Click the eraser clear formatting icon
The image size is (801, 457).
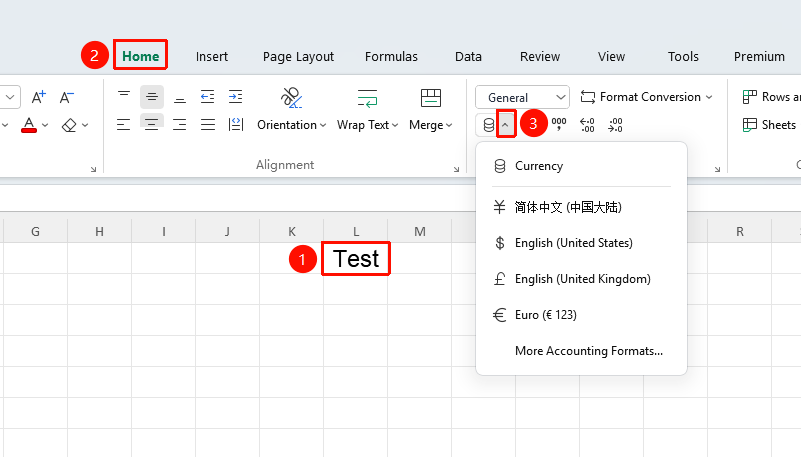tap(69, 125)
